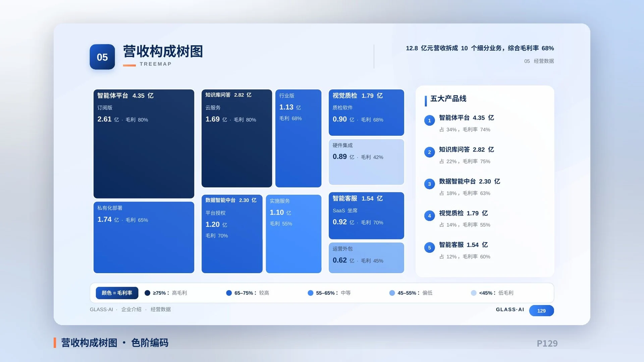
Task: Click the 数据智能中台 2.30 亿 treemap header
Action: pos(231,200)
